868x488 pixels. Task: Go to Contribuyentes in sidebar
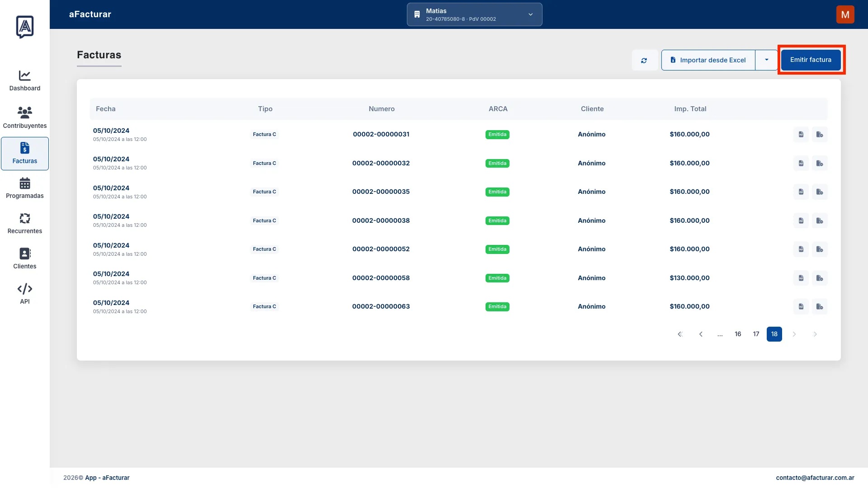[25, 117]
